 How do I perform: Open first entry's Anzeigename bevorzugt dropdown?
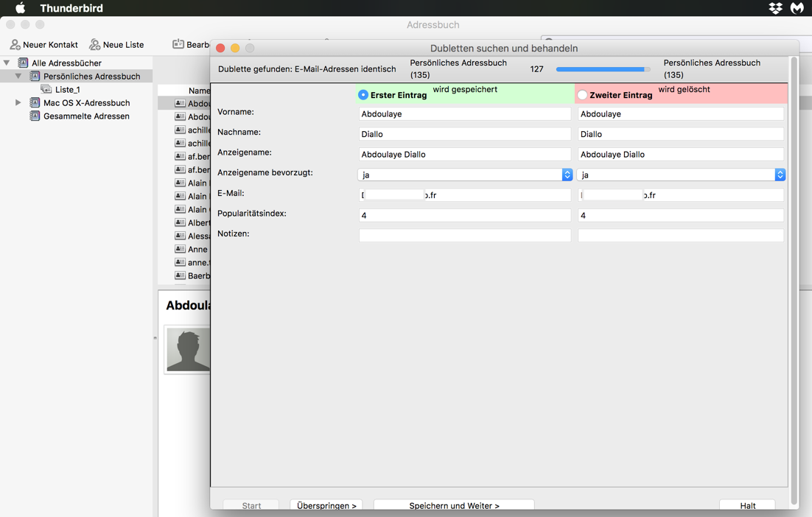567,175
